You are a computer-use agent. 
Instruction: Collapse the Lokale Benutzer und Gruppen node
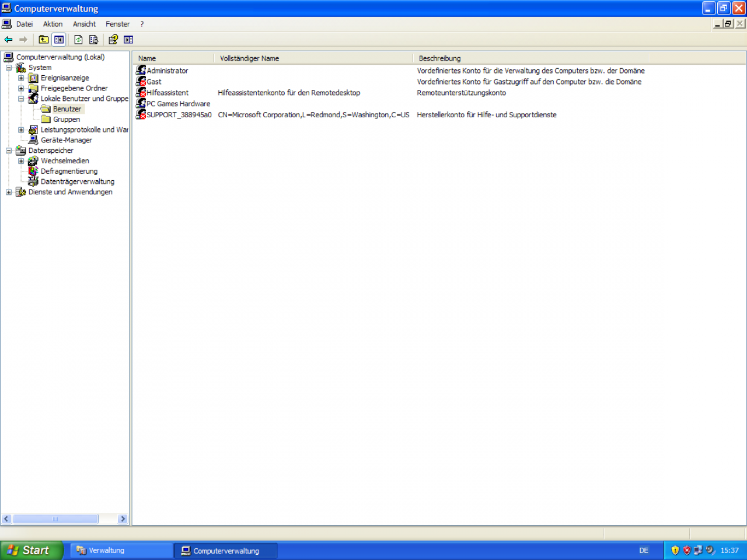(21, 99)
